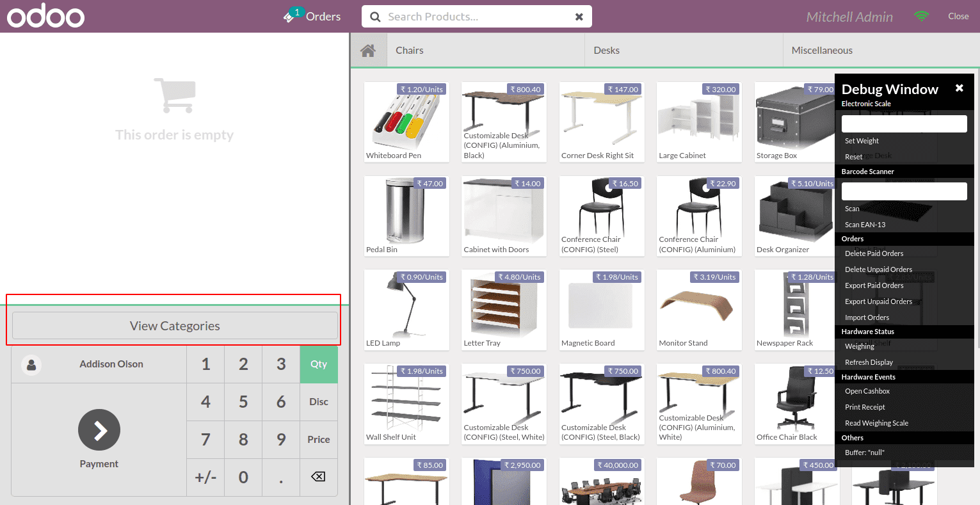980x505 pixels.
Task: Click the Barcode Scanner input field
Action: click(x=904, y=191)
